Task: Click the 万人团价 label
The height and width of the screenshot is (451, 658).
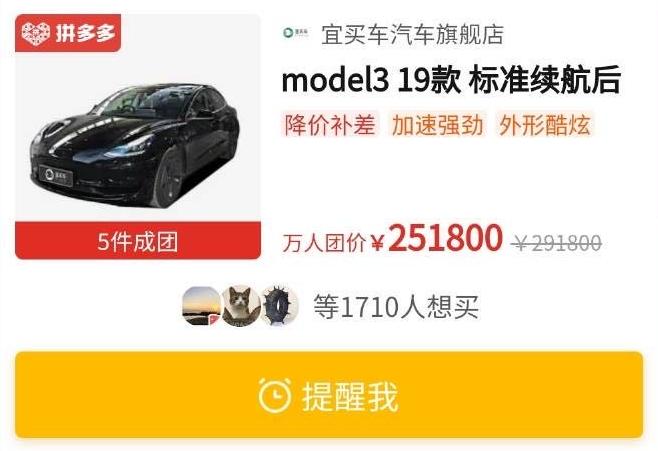Action: [x=324, y=243]
